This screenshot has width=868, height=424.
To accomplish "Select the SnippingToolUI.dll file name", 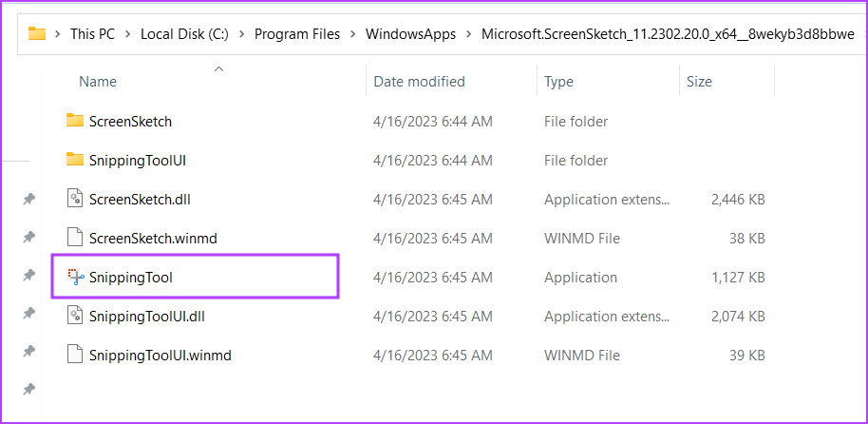I will 147,317.
